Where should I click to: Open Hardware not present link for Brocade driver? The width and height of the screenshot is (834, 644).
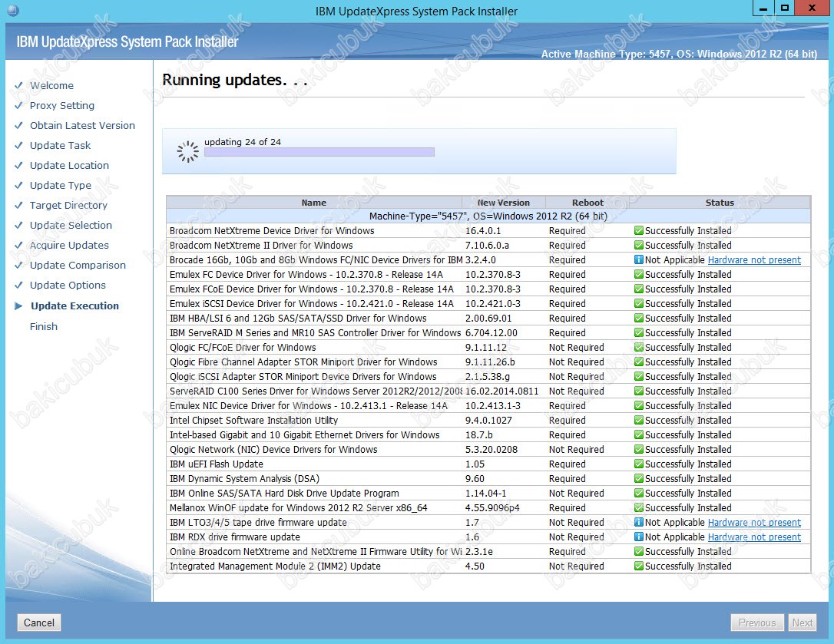click(x=754, y=260)
